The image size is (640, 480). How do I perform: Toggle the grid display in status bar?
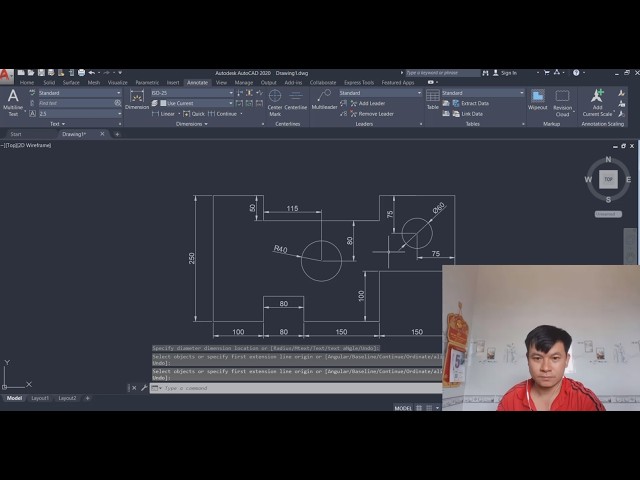(419, 408)
